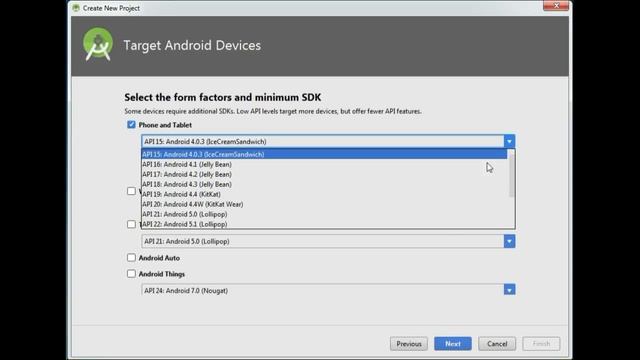This screenshot has height=360, width=640.
Task: Proceed with the Next button
Action: 453,344
